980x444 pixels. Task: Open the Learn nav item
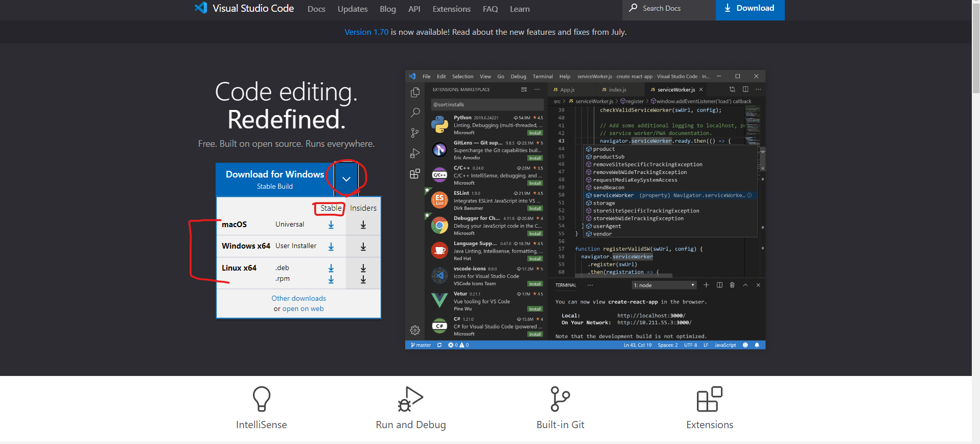(520, 9)
